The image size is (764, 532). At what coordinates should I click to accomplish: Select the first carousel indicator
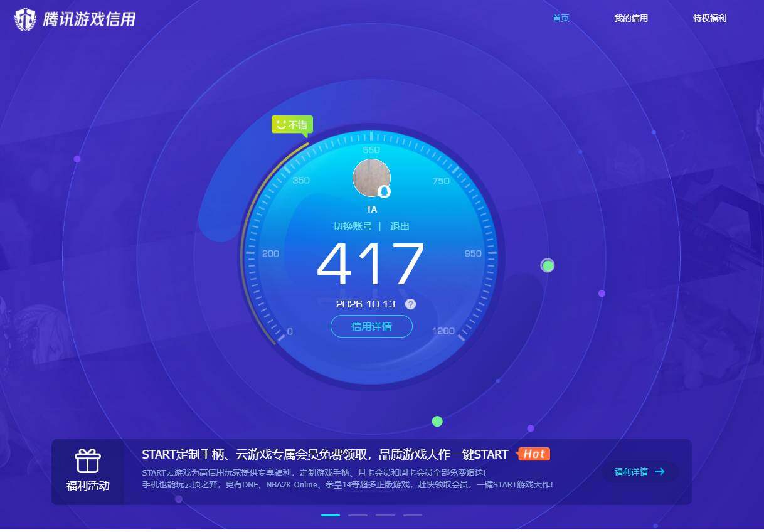pos(331,515)
